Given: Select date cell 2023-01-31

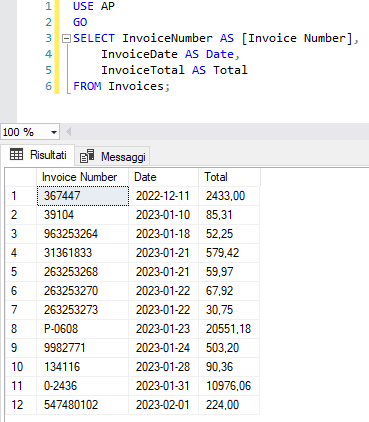Looking at the screenshot, I should point(163,386).
